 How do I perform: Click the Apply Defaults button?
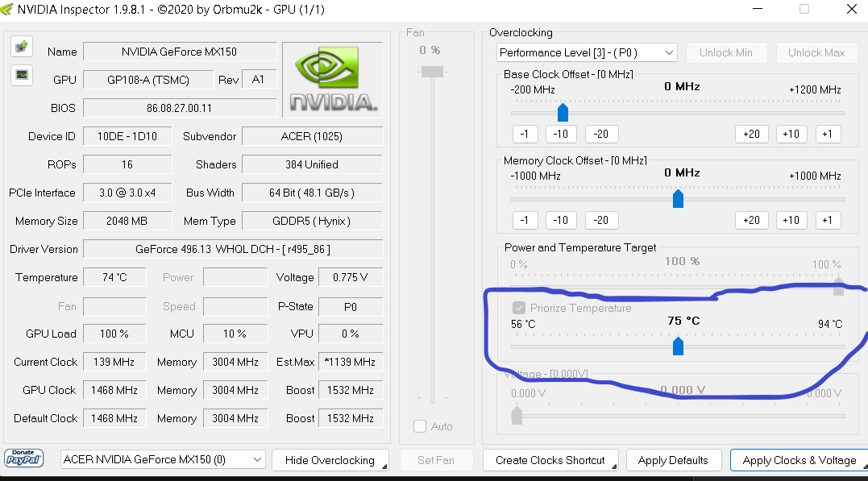click(673, 460)
